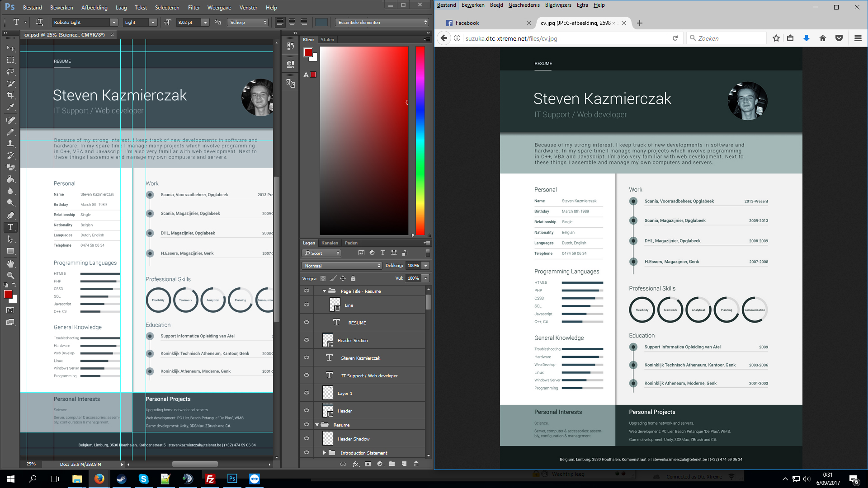Select the Hand tool
868x488 pixels.
pos(10,263)
